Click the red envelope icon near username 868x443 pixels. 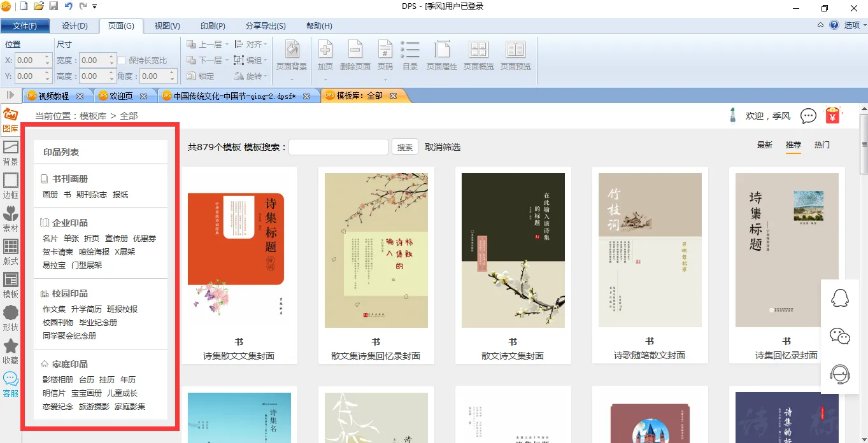click(x=832, y=116)
